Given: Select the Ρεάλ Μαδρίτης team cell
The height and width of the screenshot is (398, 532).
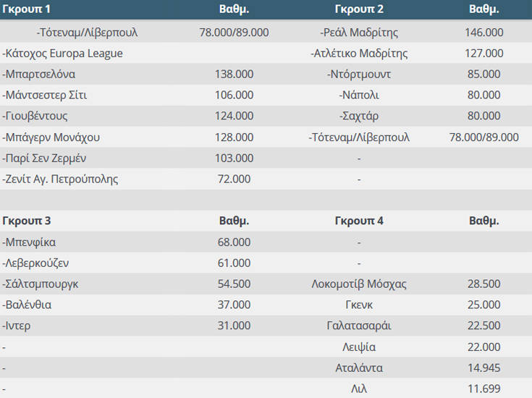Looking at the screenshot, I should 359,33.
